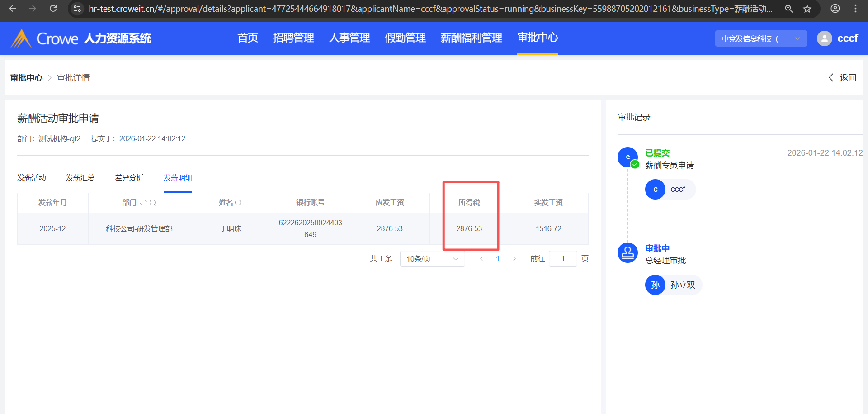Open the browser zoom magnifier icon
Viewport: 868px width, 414px height.
click(x=789, y=9)
